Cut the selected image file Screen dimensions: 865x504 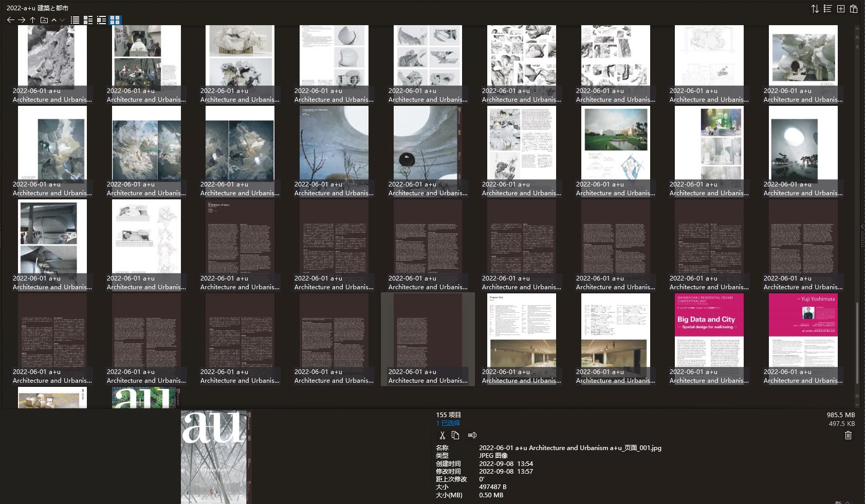442,435
